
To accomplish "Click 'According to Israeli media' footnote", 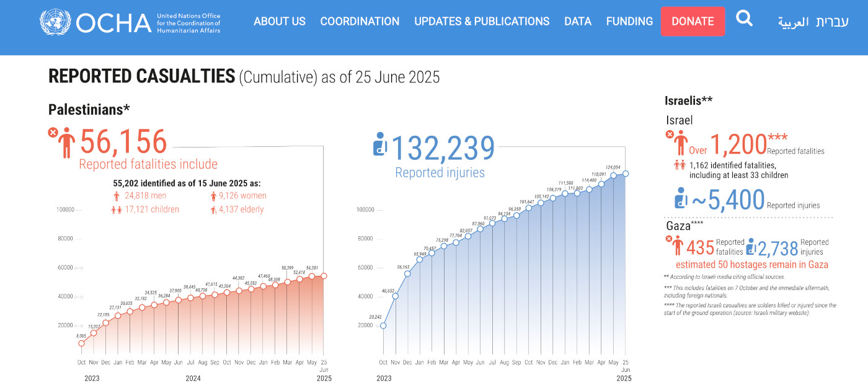I will [x=724, y=277].
